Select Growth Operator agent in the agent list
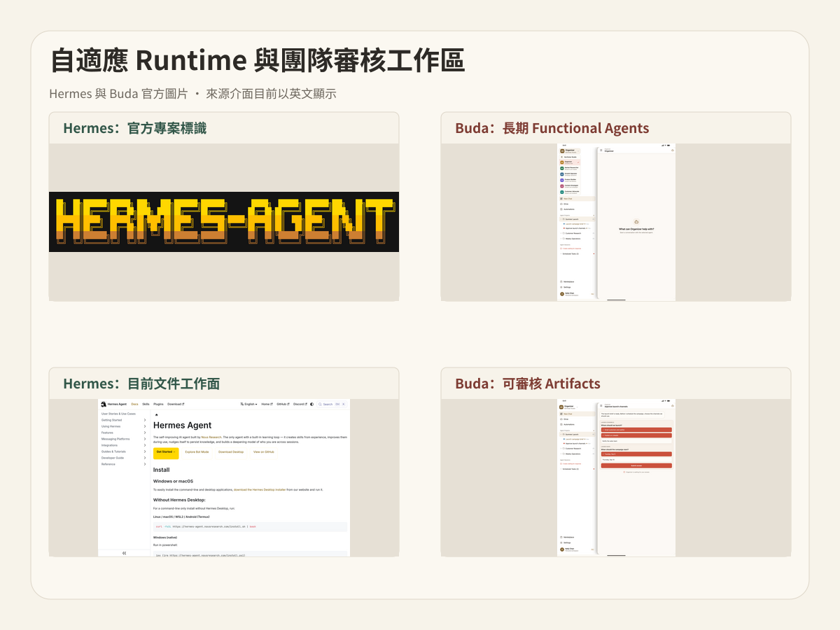The width and height of the screenshot is (840, 630). (x=570, y=174)
